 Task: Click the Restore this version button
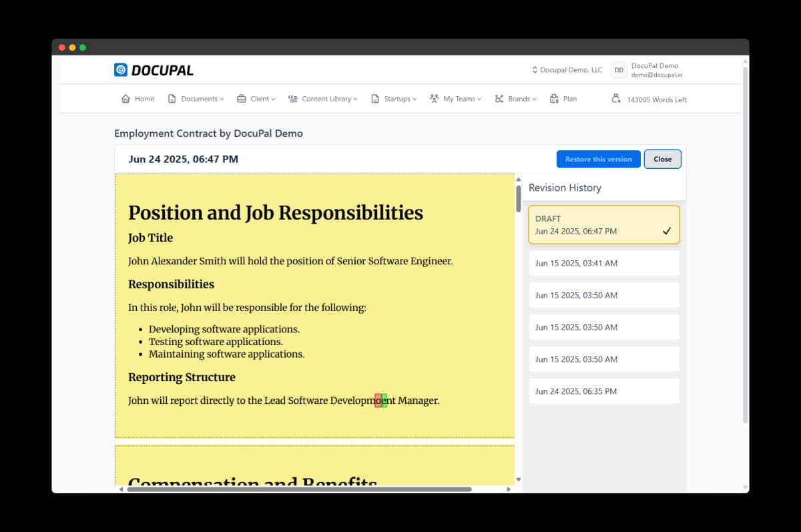click(x=598, y=160)
